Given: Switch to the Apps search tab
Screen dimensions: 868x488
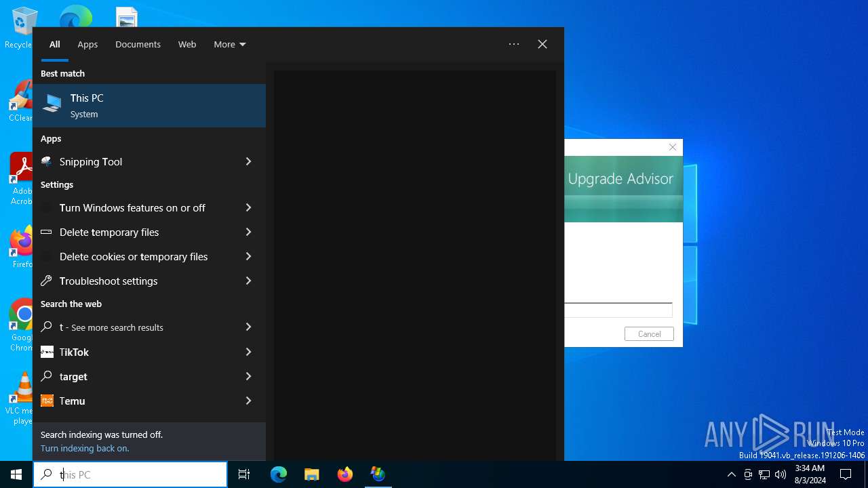Looking at the screenshot, I should coord(87,44).
